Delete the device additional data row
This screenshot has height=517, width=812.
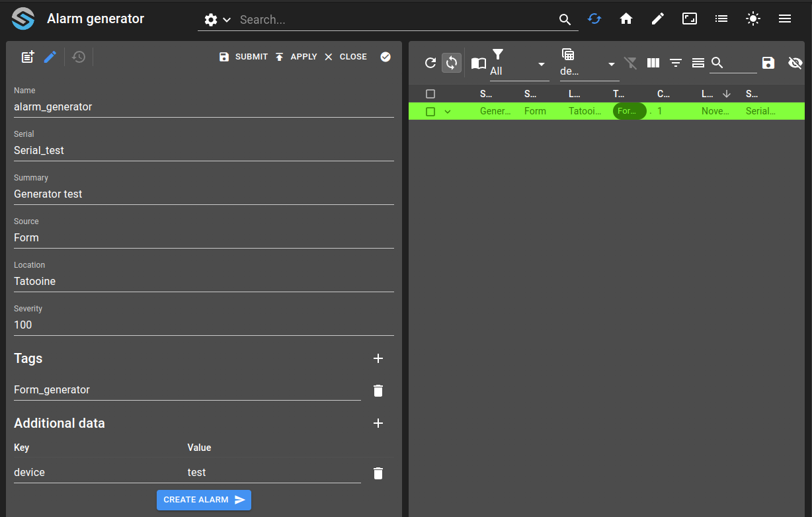pyautogui.click(x=378, y=473)
